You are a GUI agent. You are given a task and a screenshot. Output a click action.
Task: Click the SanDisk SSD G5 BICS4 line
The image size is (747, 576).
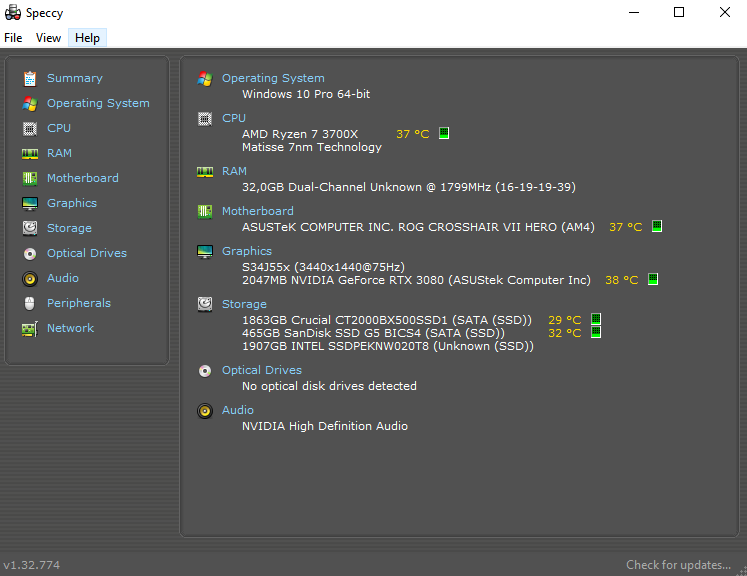click(374, 333)
